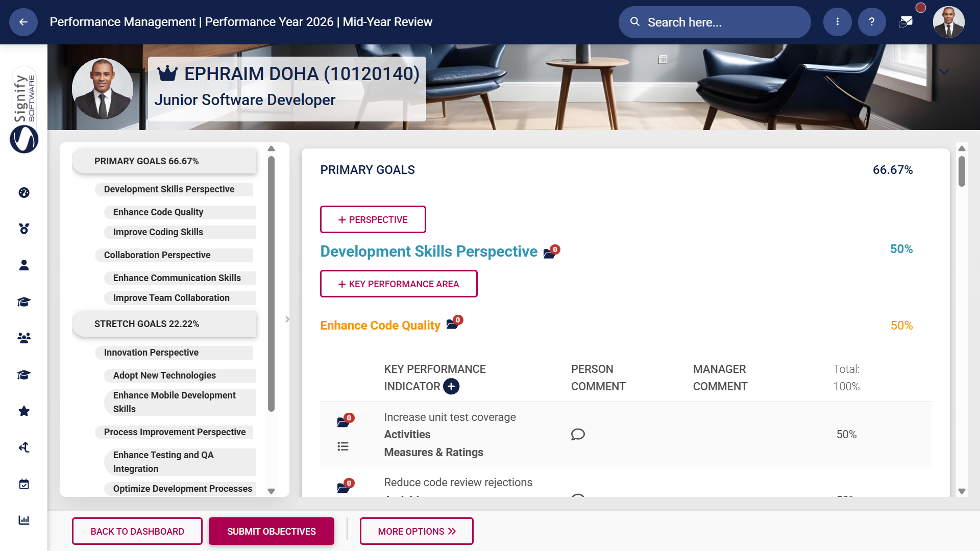Select Enhance Code Quality in the goals tree
The width and height of the screenshot is (980, 551).
coord(158,212)
